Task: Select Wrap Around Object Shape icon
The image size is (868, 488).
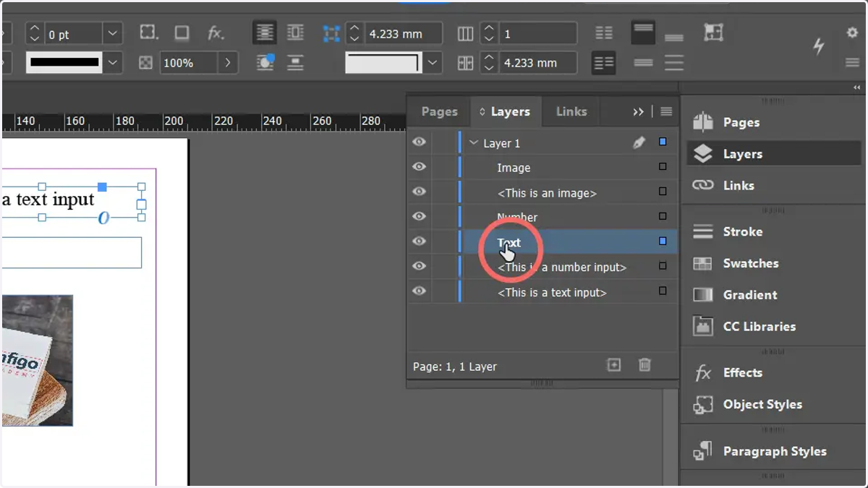Action: point(265,62)
